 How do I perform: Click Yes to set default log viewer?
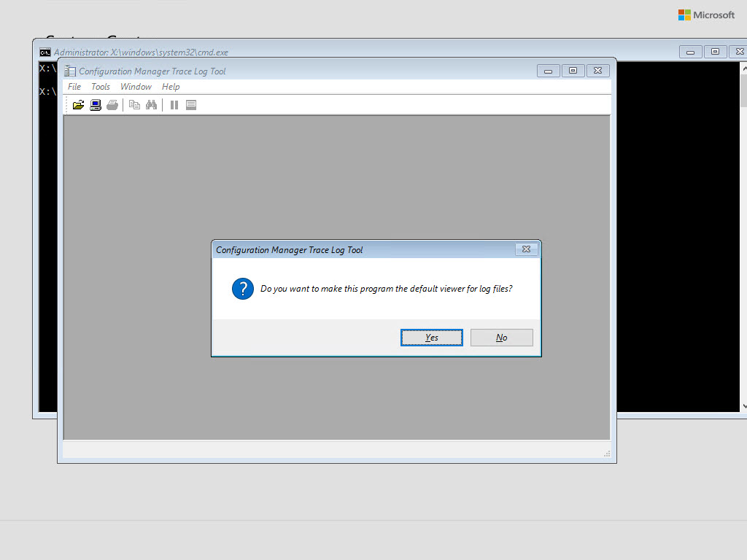431,337
